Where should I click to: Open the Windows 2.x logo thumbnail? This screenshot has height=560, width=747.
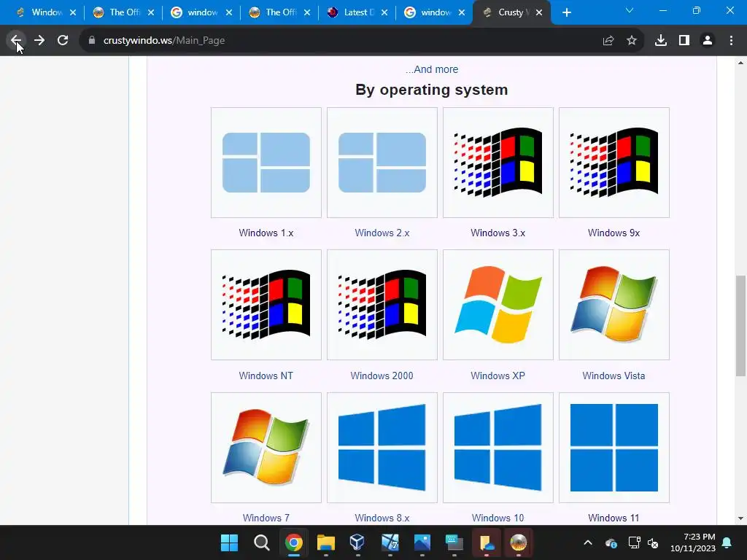(x=382, y=163)
